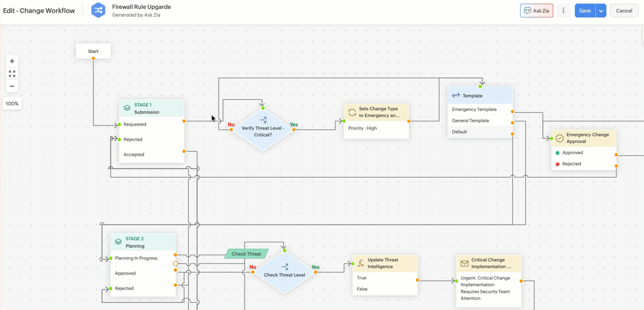Select the Emergency Template row

pos(480,110)
